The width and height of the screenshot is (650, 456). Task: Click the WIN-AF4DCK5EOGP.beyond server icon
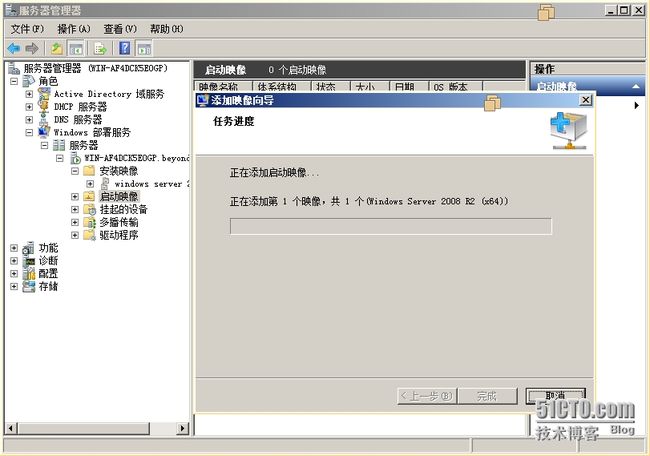point(75,158)
